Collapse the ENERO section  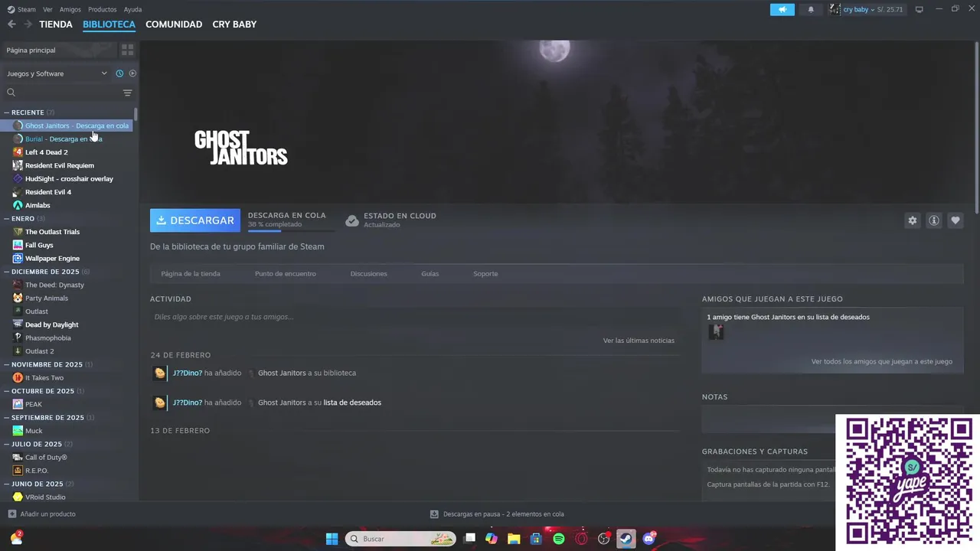click(7, 219)
